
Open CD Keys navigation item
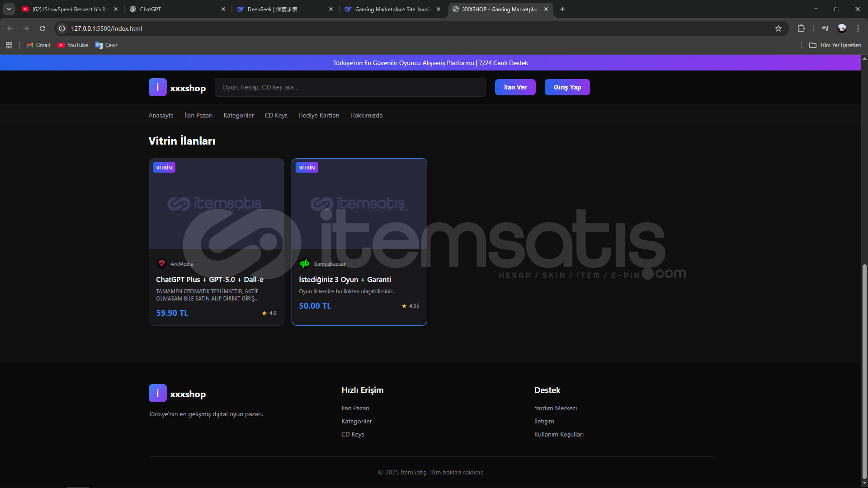coord(276,115)
